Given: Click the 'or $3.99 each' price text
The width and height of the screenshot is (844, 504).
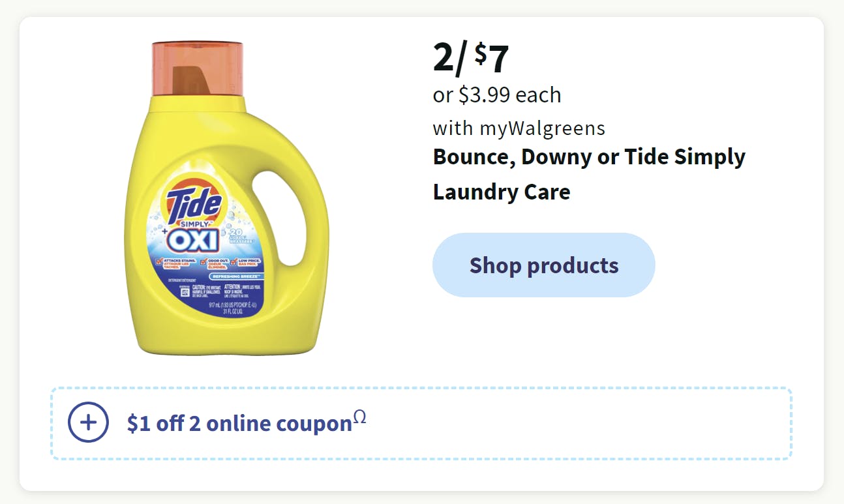Looking at the screenshot, I should pos(497,95).
